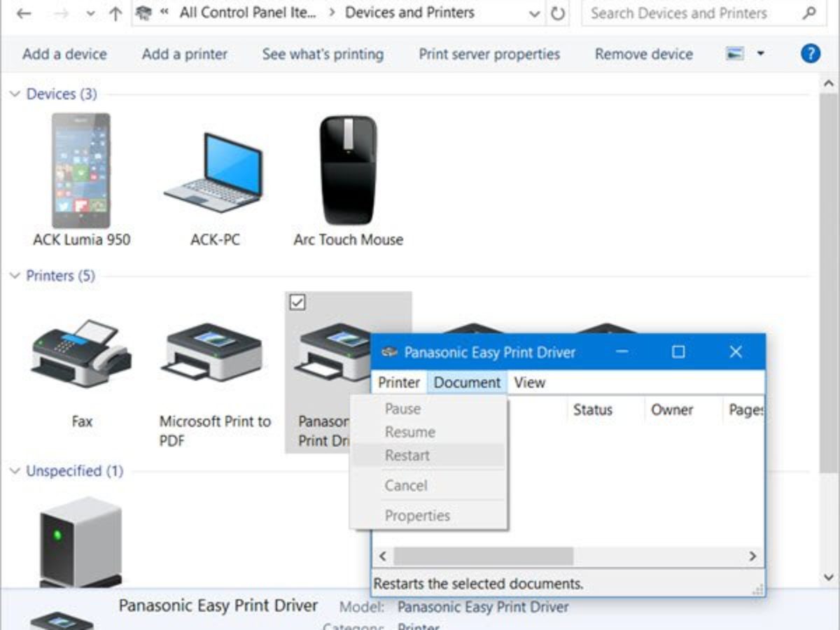Click the Pages column header
Image resolution: width=840 pixels, height=630 pixels.
click(743, 409)
